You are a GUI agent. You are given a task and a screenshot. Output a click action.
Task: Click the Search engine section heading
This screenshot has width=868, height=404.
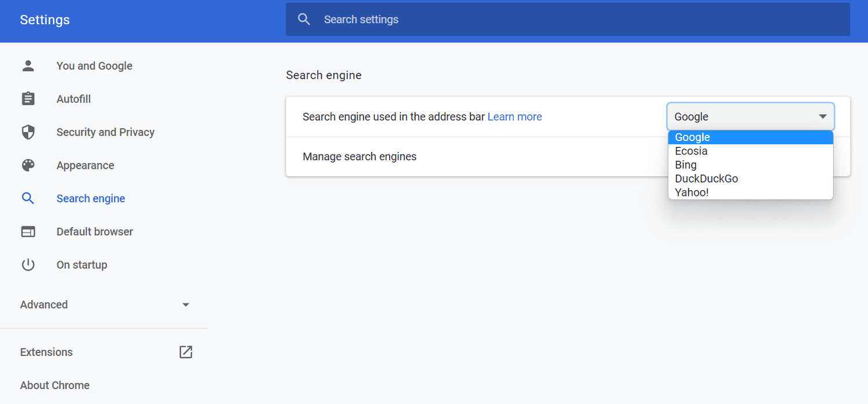[x=323, y=75]
